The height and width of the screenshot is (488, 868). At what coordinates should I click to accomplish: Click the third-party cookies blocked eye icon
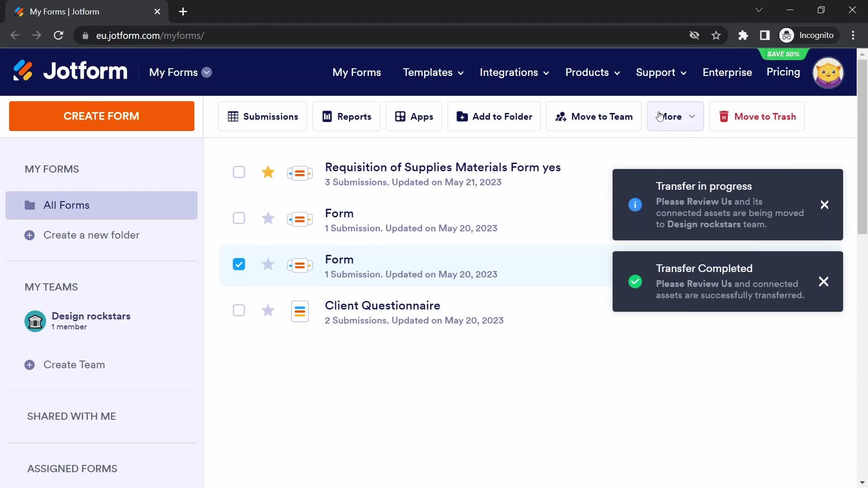[694, 35]
